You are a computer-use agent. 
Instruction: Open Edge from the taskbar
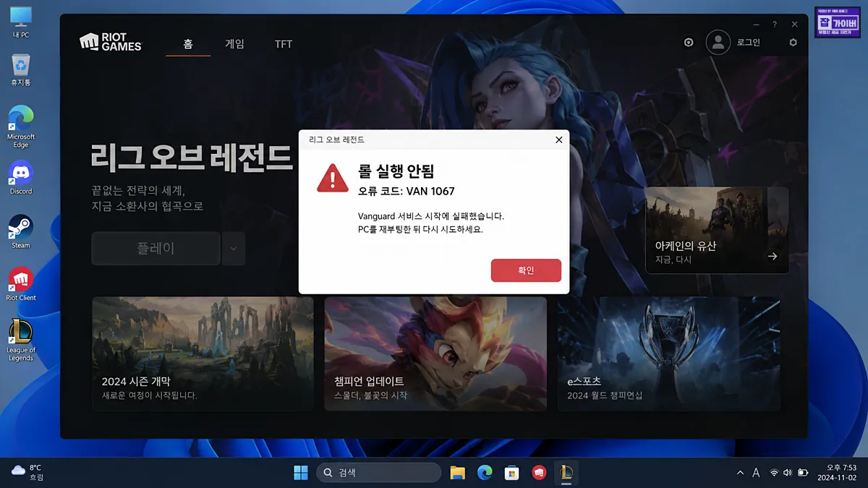(x=485, y=473)
